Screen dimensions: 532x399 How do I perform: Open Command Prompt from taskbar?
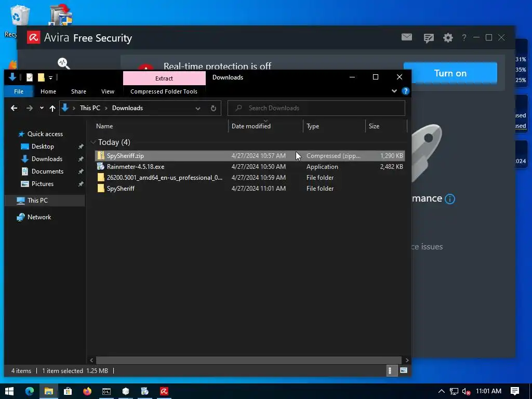[x=107, y=391]
